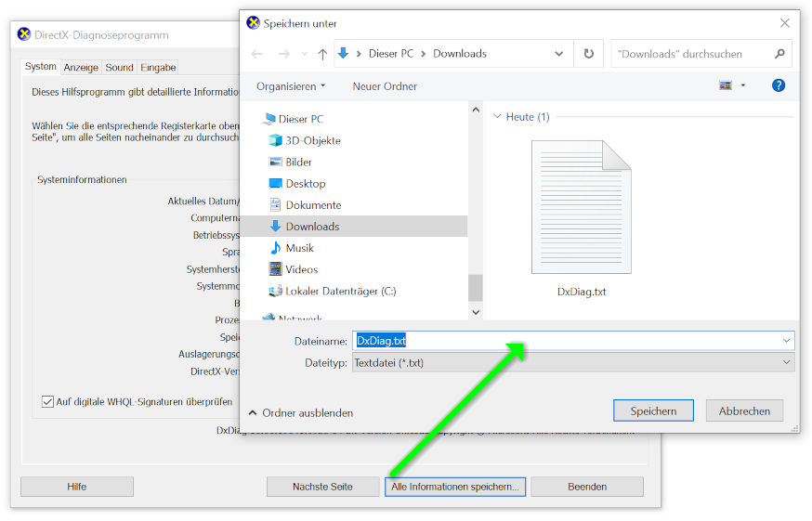
Task: Create a new folder with Neuer Ordner
Action: pyautogui.click(x=385, y=86)
